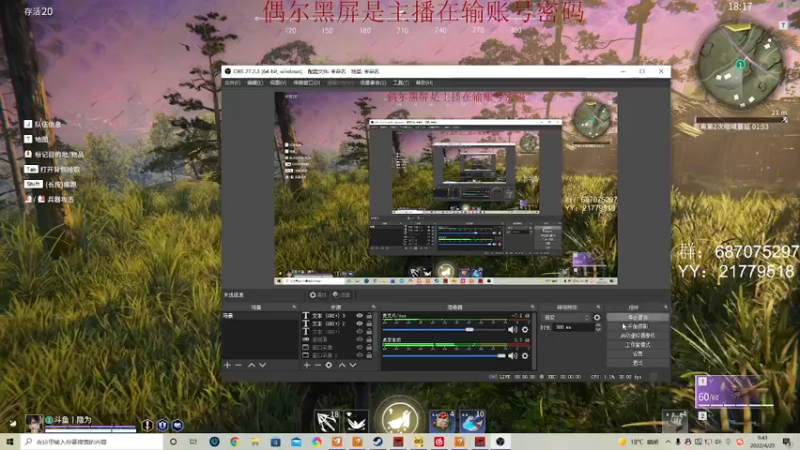
Task: Open source properties gear below the sources list
Action: [329, 365]
